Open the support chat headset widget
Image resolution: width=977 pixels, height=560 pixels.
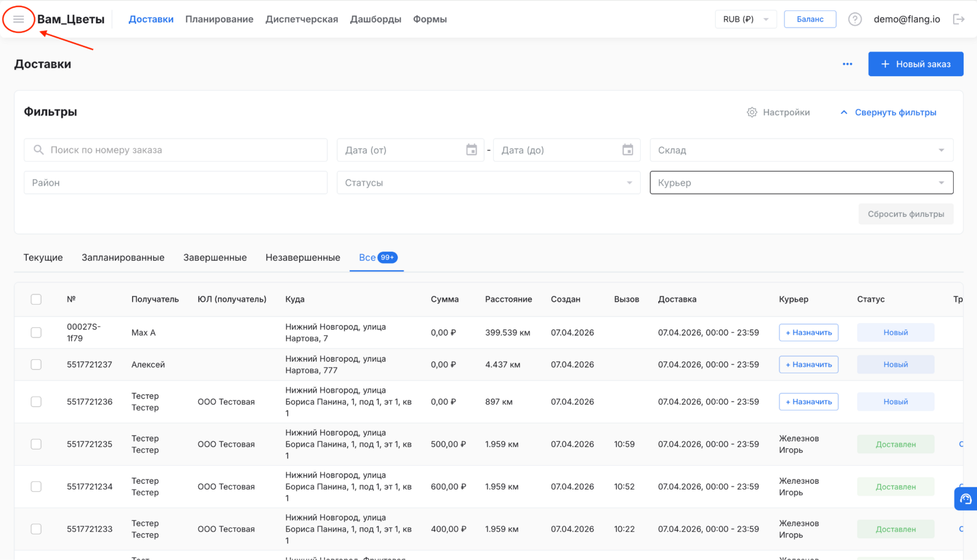coord(965,499)
